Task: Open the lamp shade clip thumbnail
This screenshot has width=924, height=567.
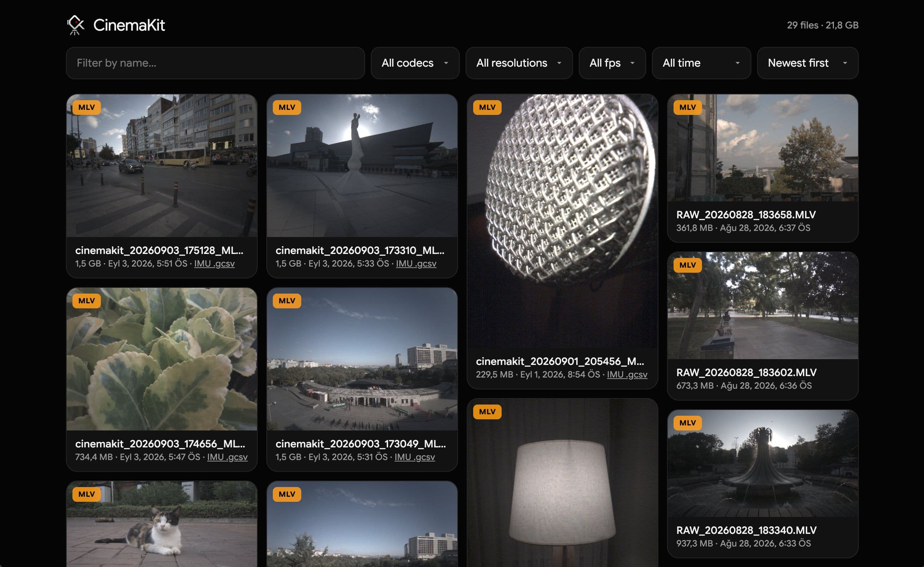Action: (562, 483)
